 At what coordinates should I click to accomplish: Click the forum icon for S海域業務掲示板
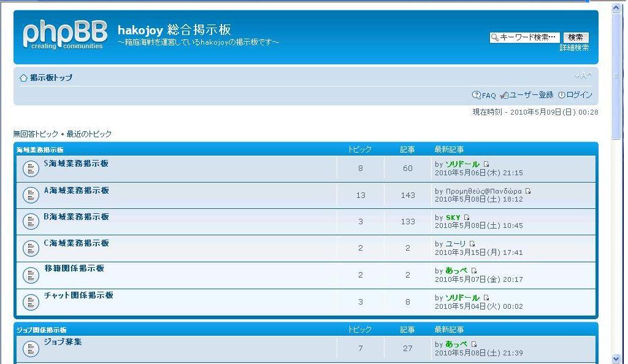(x=31, y=169)
